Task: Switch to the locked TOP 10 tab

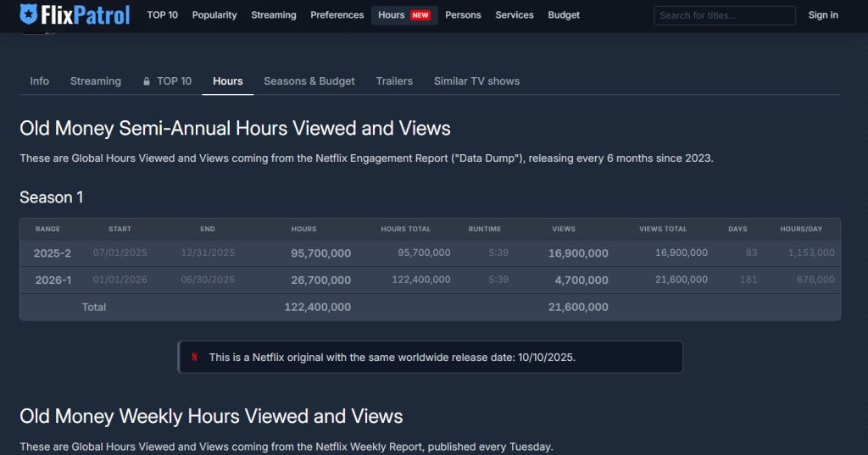Action: click(x=167, y=80)
